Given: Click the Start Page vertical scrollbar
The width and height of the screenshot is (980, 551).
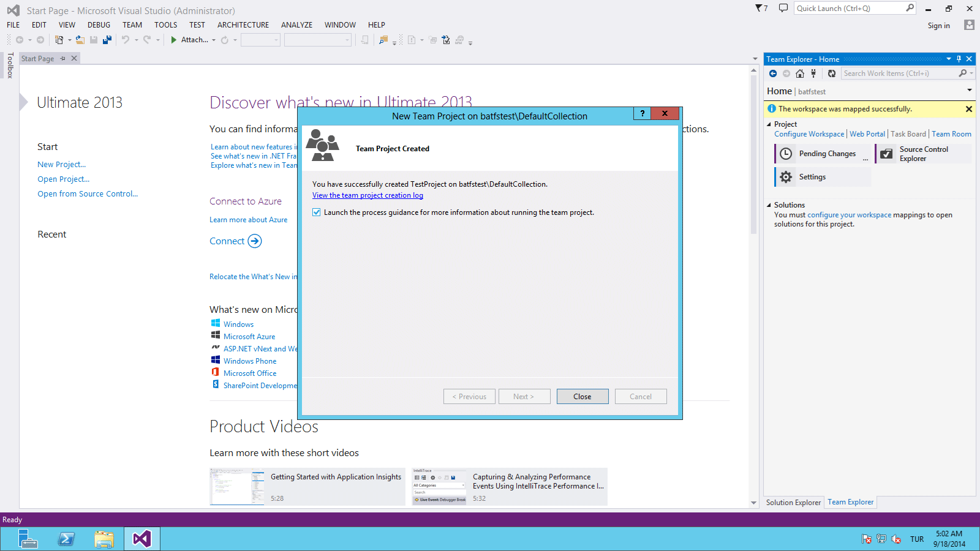Looking at the screenshot, I should pos(753,184).
